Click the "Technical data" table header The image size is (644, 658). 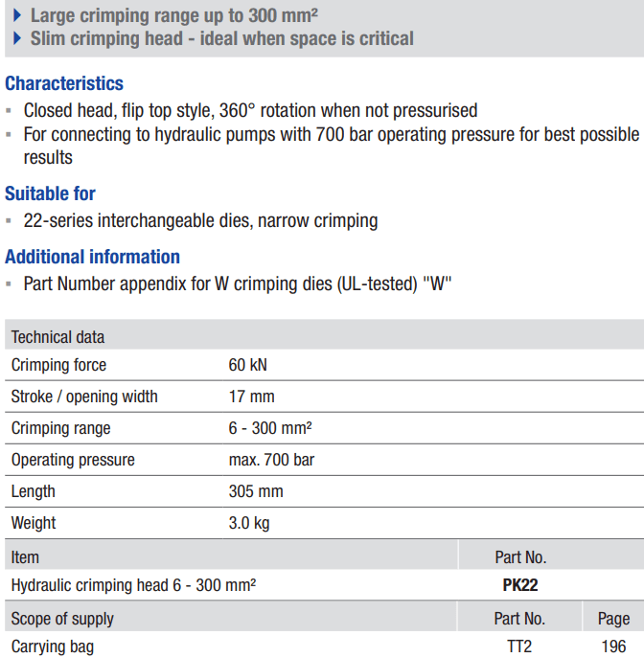coord(57,337)
